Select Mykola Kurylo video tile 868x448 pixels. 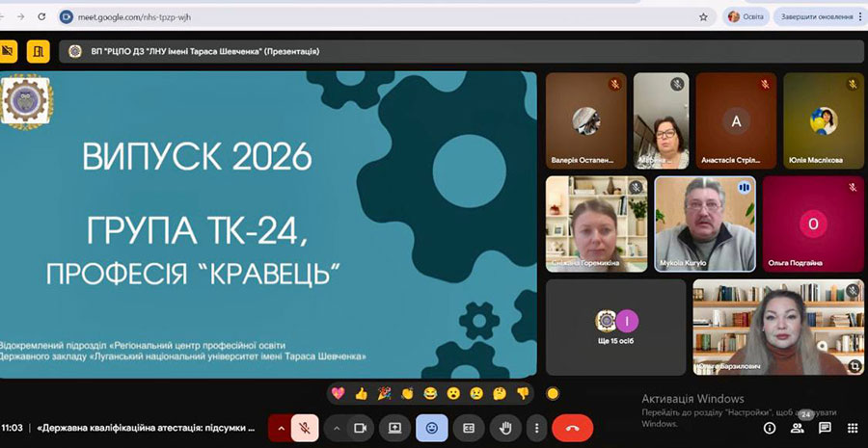click(x=705, y=224)
